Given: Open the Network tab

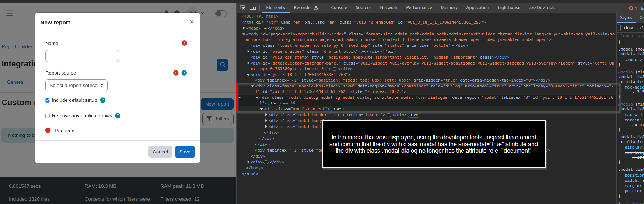Looking at the screenshot, I should point(389,7).
